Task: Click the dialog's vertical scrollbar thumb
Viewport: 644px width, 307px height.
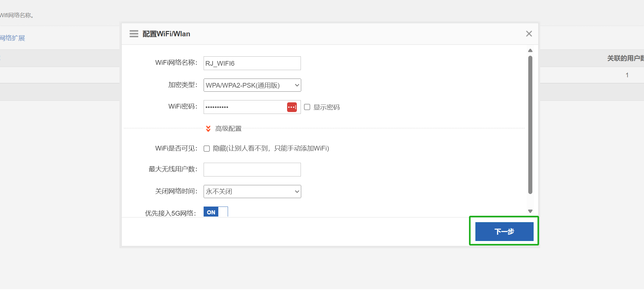Action: click(530, 125)
